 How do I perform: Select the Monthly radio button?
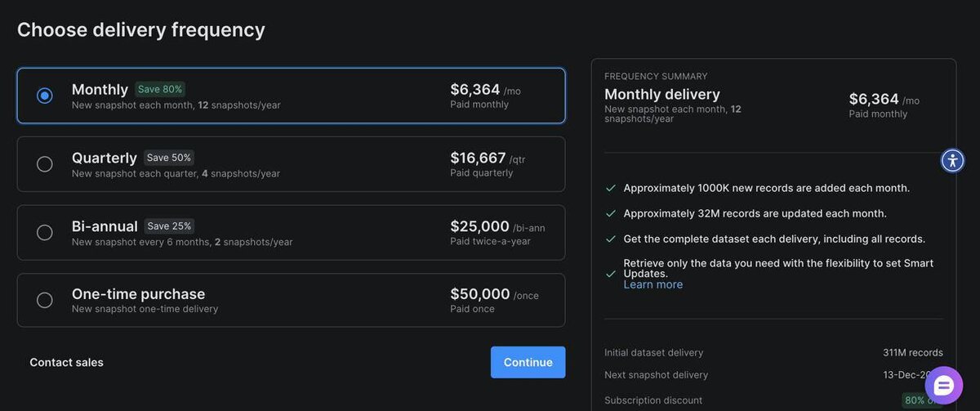coord(45,96)
